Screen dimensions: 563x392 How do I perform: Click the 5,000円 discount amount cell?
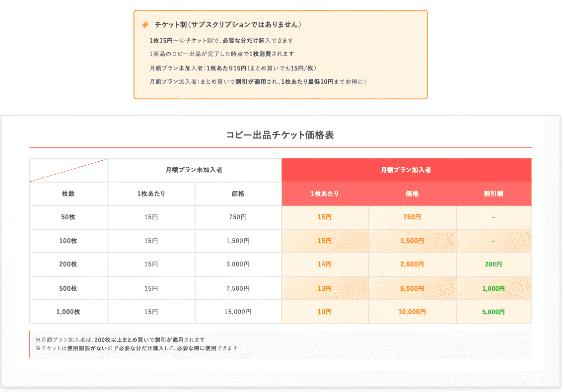click(x=494, y=312)
